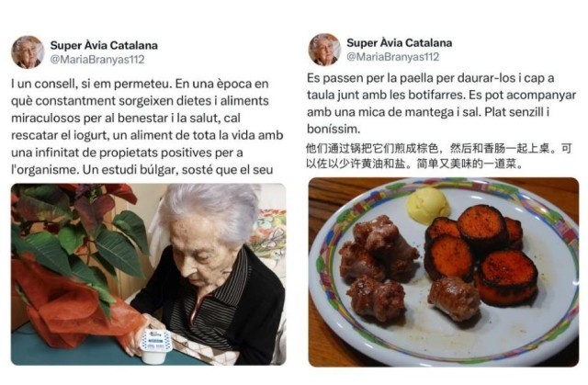
Task: Open @MariaBranyas112 handle in the right tweet
Action: coord(392,57)
